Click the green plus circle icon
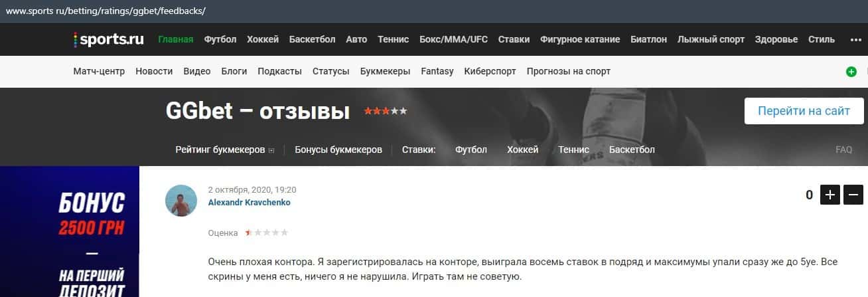 pos(851,72)
